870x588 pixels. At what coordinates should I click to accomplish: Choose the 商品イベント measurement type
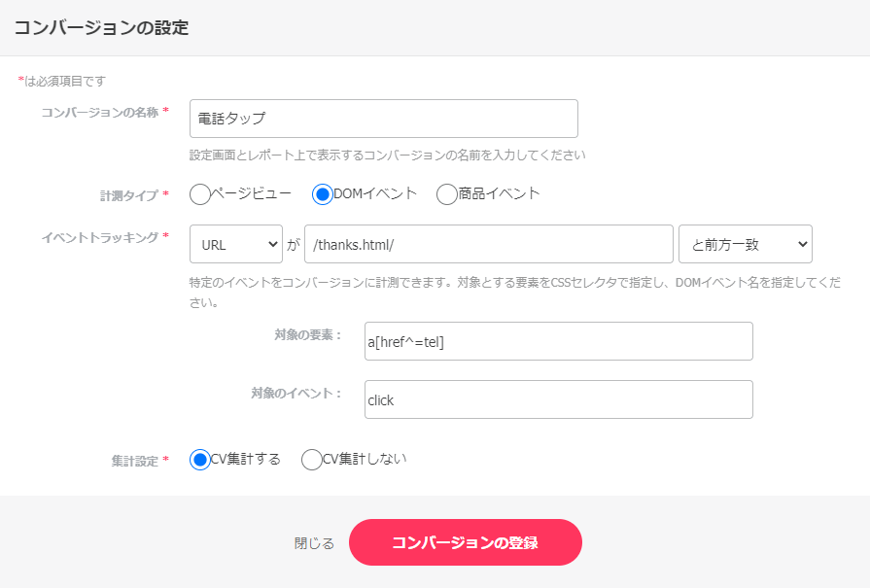446,194
